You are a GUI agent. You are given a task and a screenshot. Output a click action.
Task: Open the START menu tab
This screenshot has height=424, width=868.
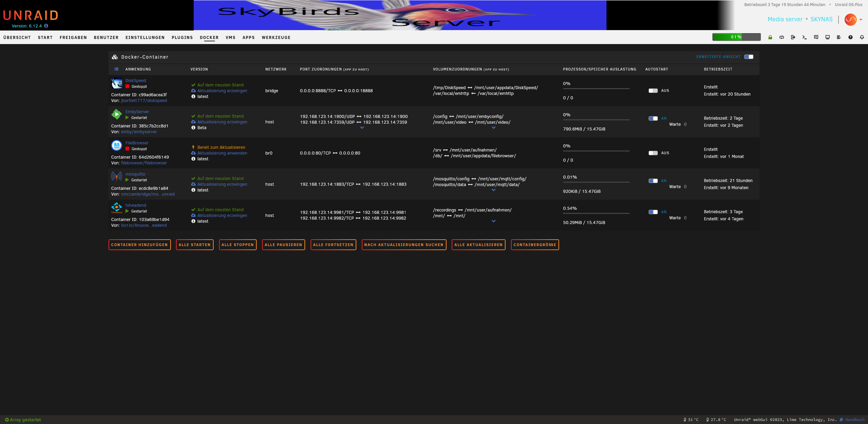pos(45,38)
